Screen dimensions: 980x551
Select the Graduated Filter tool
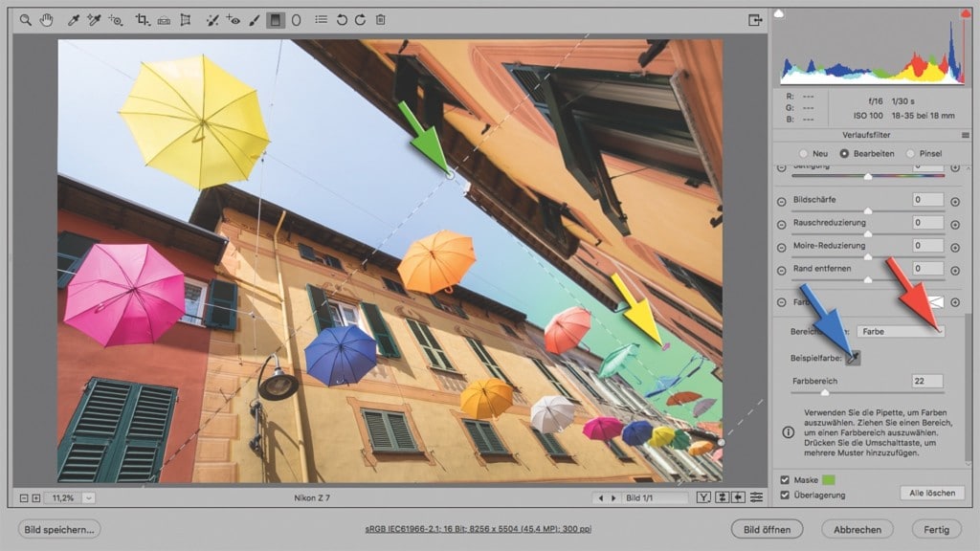tap(275, 20)
